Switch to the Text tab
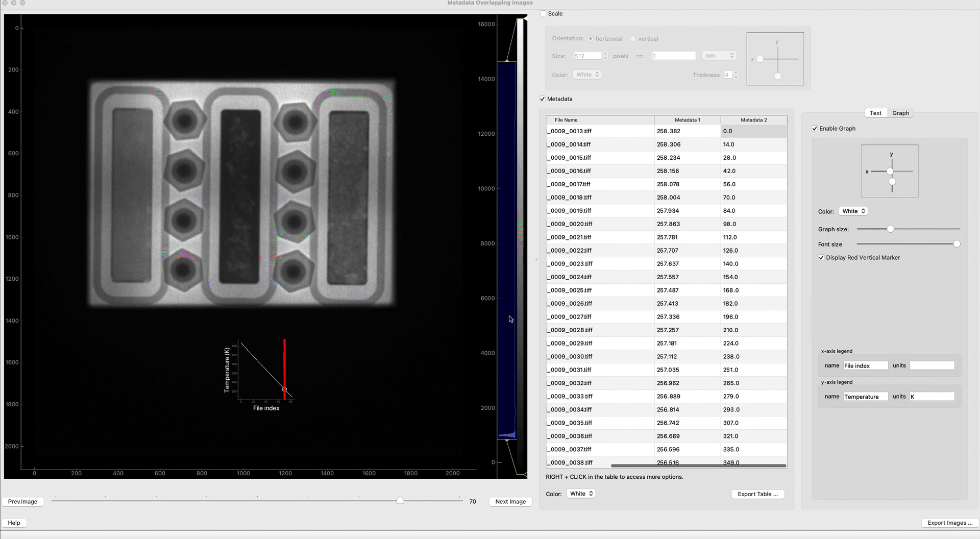Viewport: 980px width, 539px height. coord(875,113)
